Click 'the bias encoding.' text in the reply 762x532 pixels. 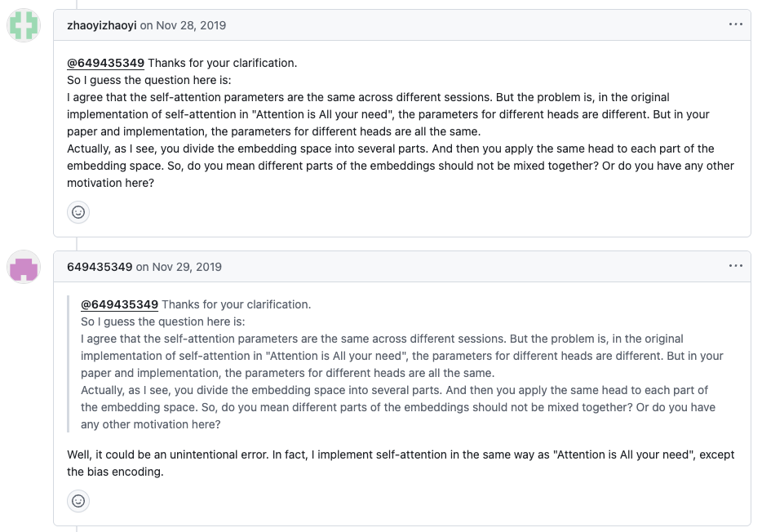click(115, 472)
